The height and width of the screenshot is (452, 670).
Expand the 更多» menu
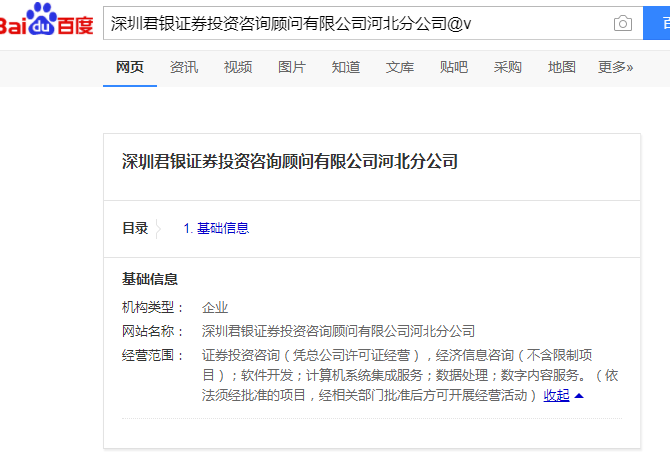click(x=615, y=68)
